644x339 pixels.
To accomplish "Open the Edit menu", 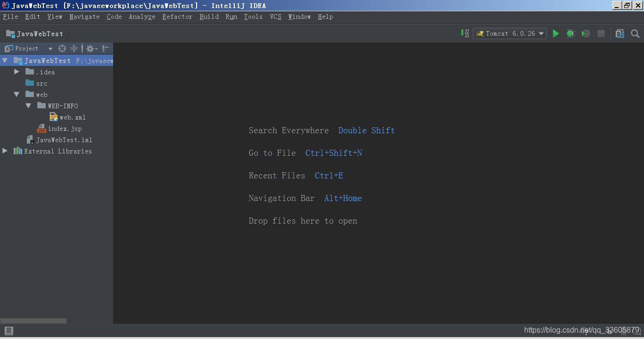I will [33, 16].
